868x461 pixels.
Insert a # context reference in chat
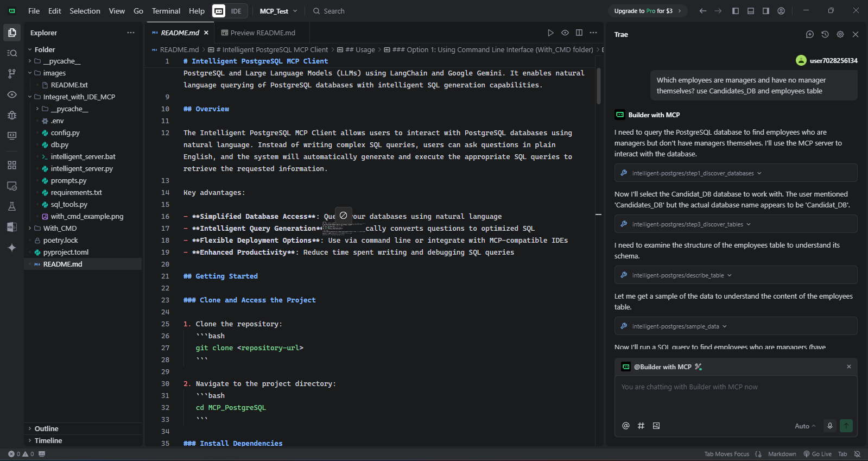641,426
